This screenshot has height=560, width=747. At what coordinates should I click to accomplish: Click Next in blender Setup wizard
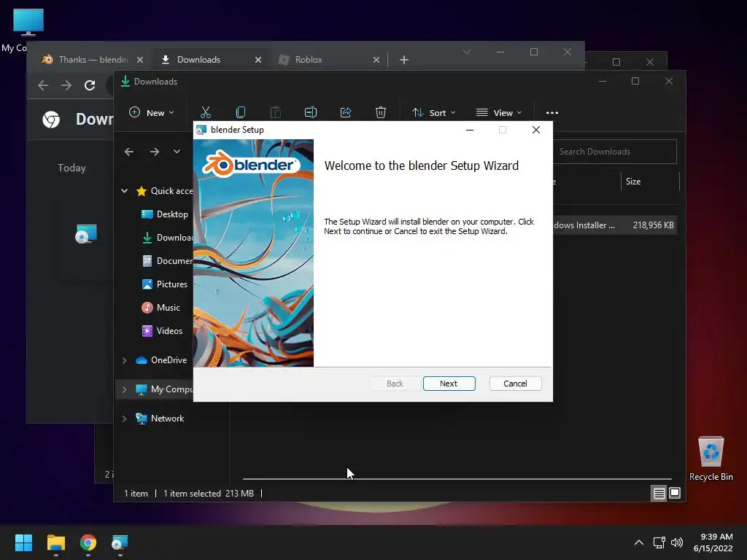(x=449, y=384)
